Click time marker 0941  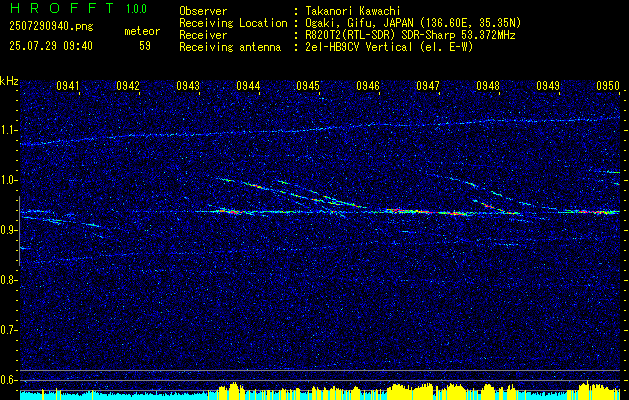pos(68,85)
